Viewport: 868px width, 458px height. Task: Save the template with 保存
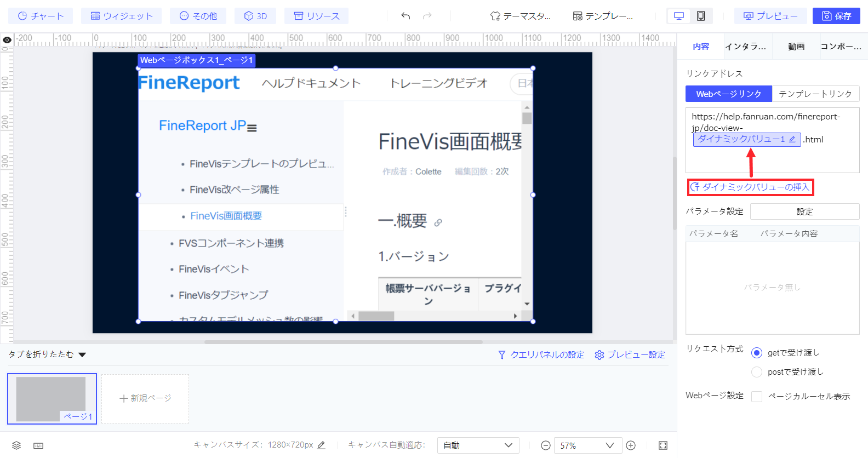tap(836, 16)
